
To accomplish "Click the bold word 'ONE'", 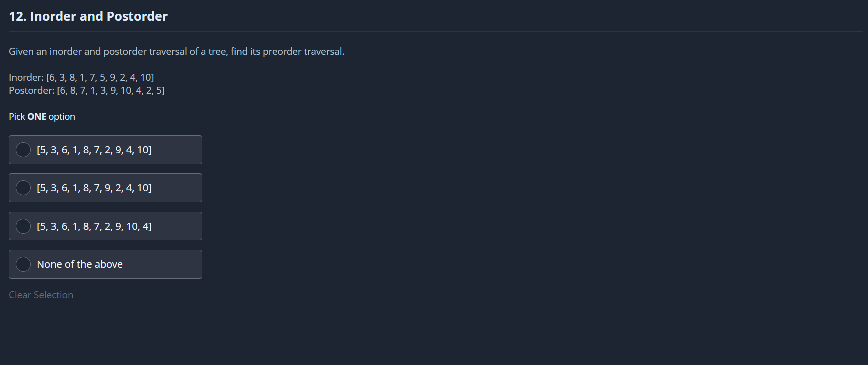I will click(x=37, y=116).
